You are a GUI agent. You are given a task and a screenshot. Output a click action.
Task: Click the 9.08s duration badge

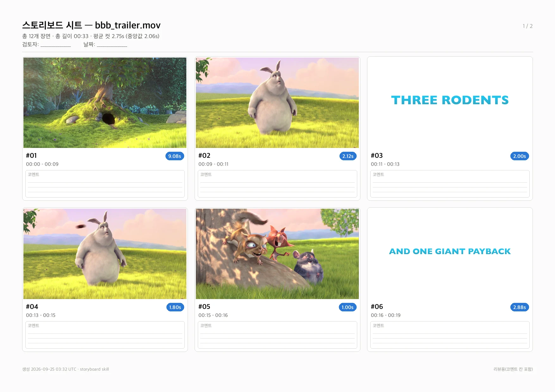pos(175,156)
